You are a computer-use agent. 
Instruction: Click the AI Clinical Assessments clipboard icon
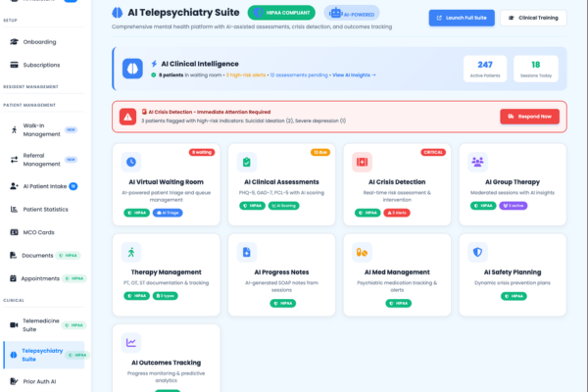coord(246,162)
